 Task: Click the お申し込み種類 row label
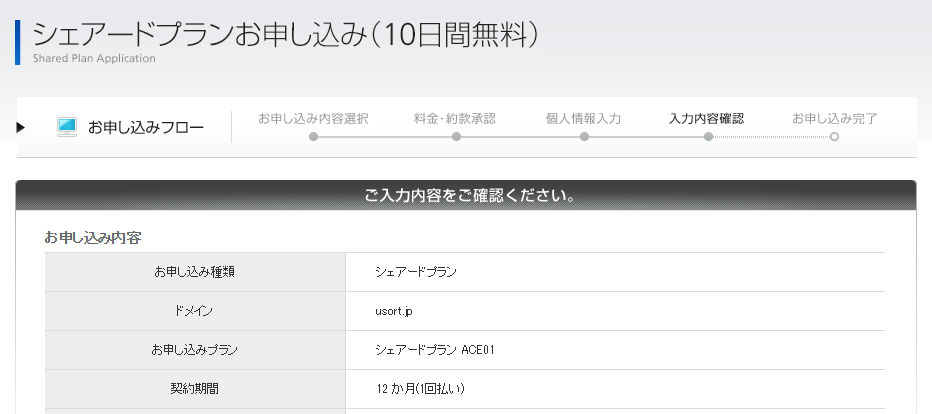point(194,272)
